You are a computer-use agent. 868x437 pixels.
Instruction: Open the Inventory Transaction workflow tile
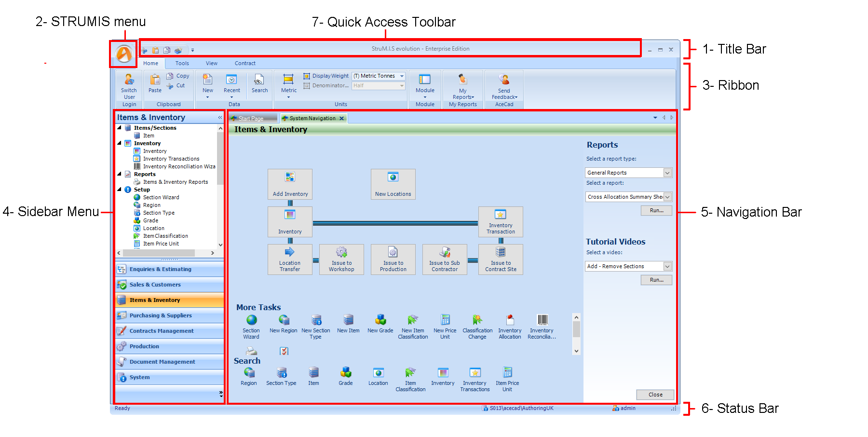[x=501, y=222]
